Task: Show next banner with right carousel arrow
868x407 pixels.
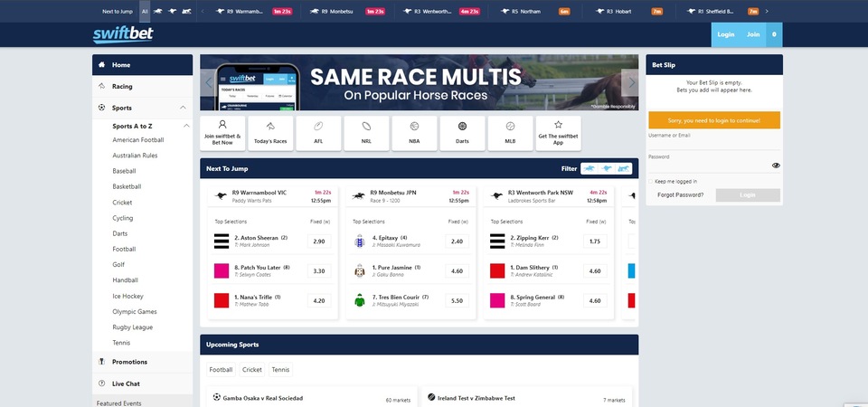Action: click(631, 82)
